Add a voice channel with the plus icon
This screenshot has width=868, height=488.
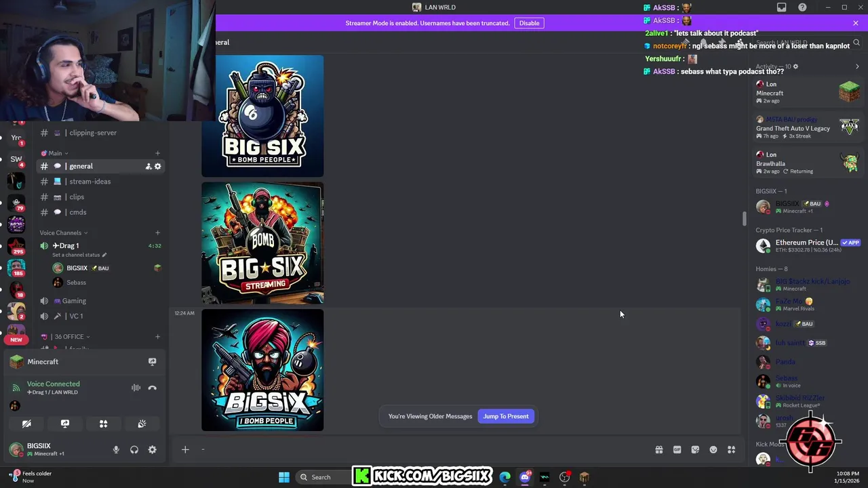coord(157,233)
